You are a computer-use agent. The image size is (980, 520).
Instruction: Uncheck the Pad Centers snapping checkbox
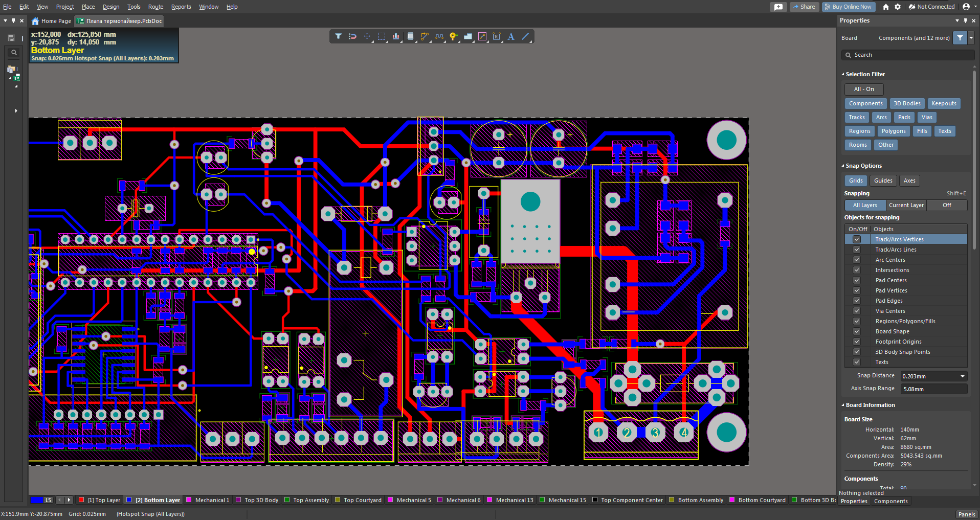click(857, 280)
